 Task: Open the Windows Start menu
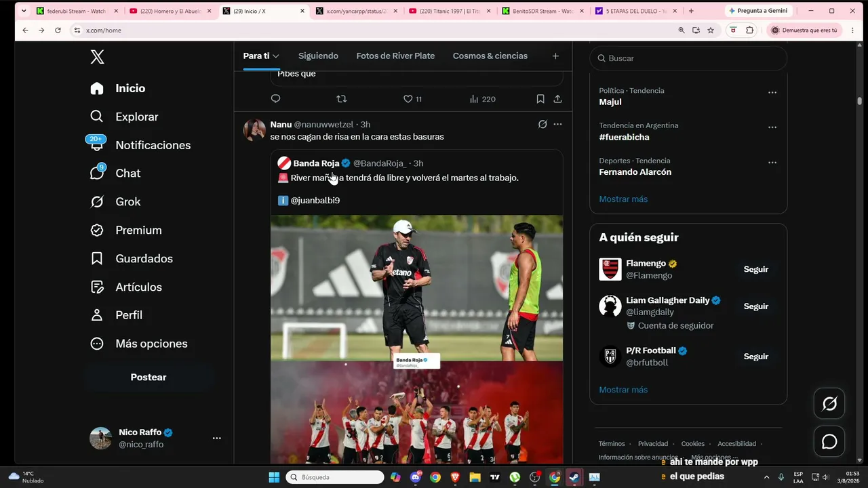[x=274, y=477]
